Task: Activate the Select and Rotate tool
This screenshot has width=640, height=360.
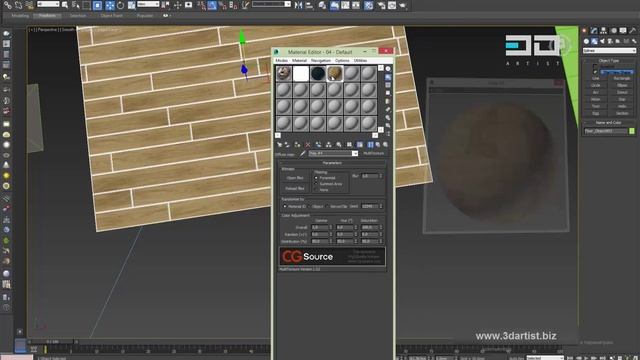Action: click(120, 5)
